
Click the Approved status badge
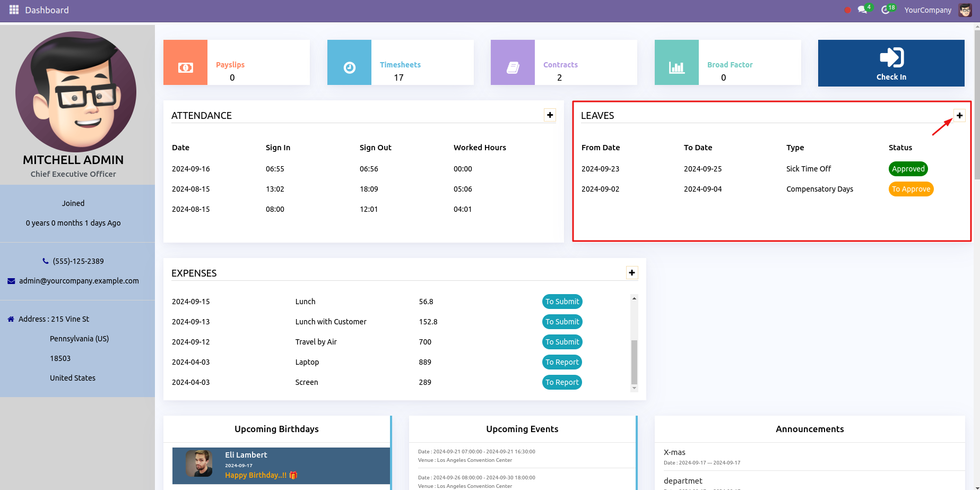coord(908,169)
